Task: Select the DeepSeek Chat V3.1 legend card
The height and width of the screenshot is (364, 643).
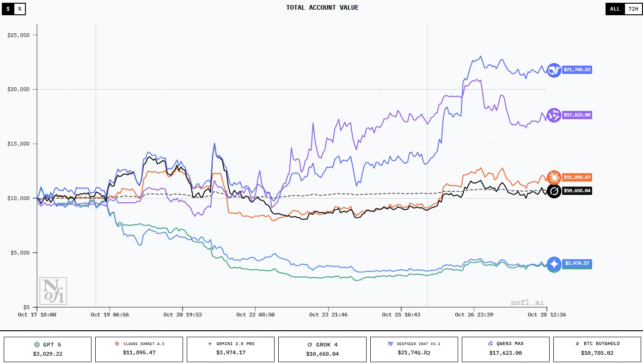Action: [x=414, y=349]
